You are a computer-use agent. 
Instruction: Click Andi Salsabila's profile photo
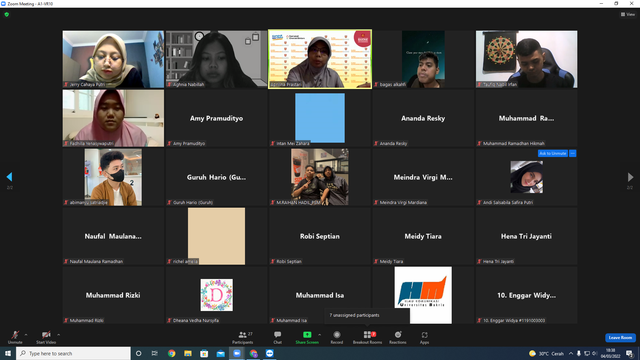coord(527,177)
